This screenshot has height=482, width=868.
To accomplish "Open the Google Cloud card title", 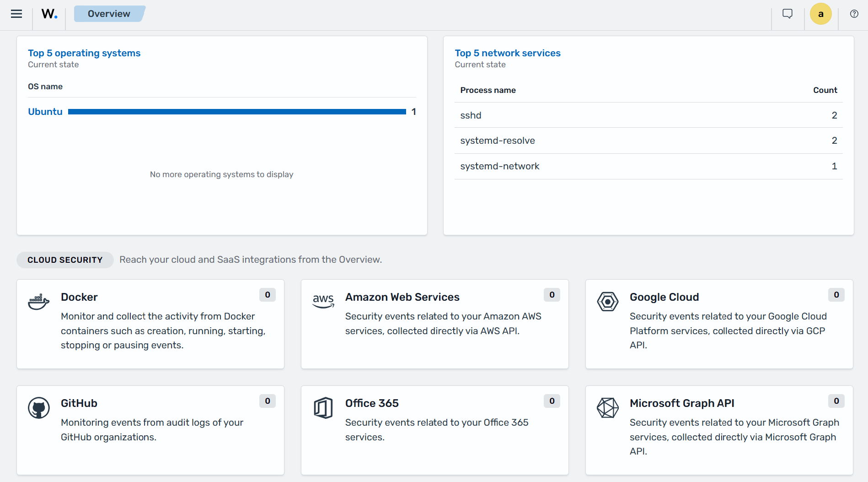I will 664,297.
